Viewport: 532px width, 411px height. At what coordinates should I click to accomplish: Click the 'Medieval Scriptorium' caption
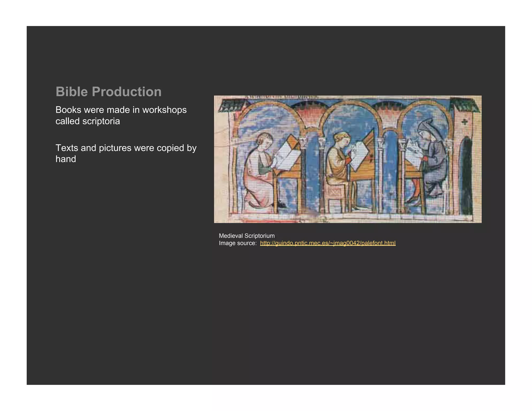(x=247, y=236)
